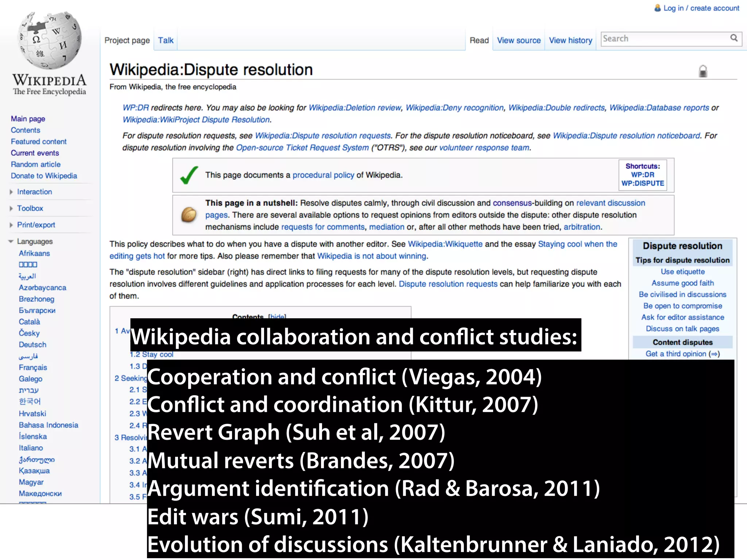Open Wikipedia is not about winning
Viewport: 747px width, 560px height.
coord(372,256)
